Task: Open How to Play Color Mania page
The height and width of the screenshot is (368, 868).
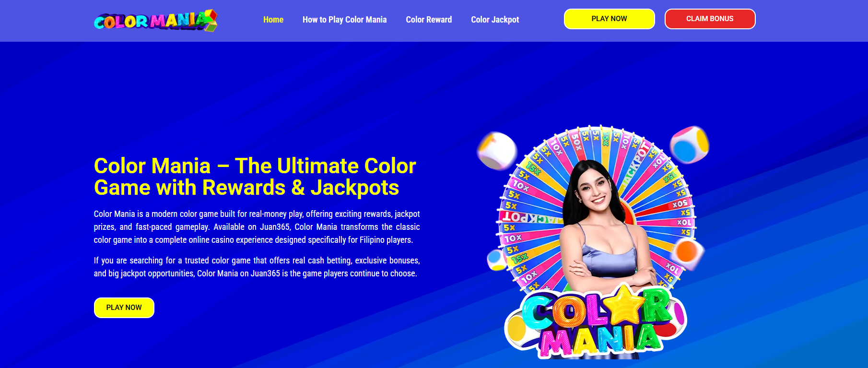Action: pos(344,20)
